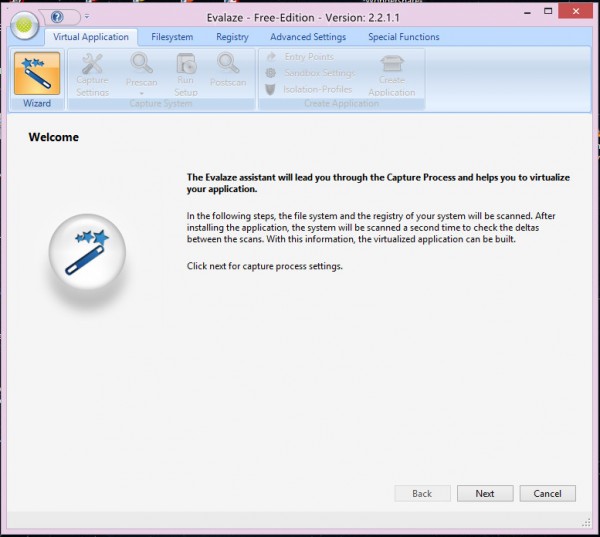The width and height of the screenshot is (600, 537).
Task: Open Capture Settings wrench icon
Action: tap(92, 64)
